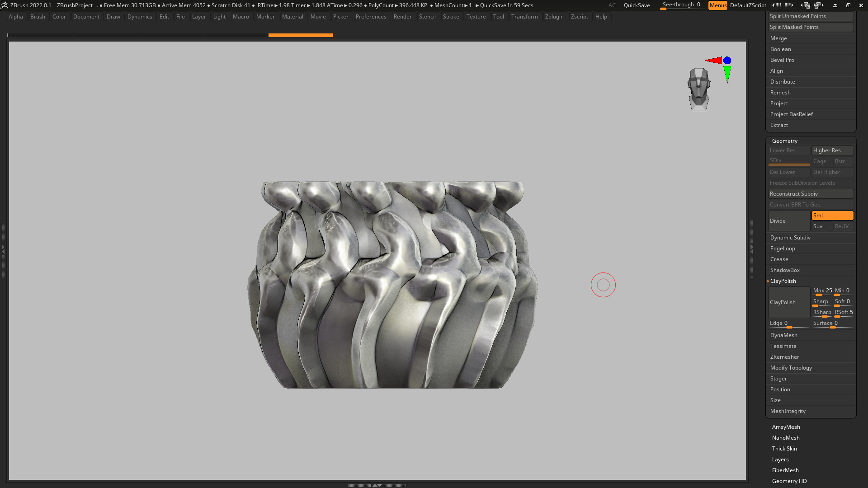The height and width of the screenshot is (488, 868).
Task: Click QuickSave in the title bar
Action: pyautogui.click(x=637, y=5)
